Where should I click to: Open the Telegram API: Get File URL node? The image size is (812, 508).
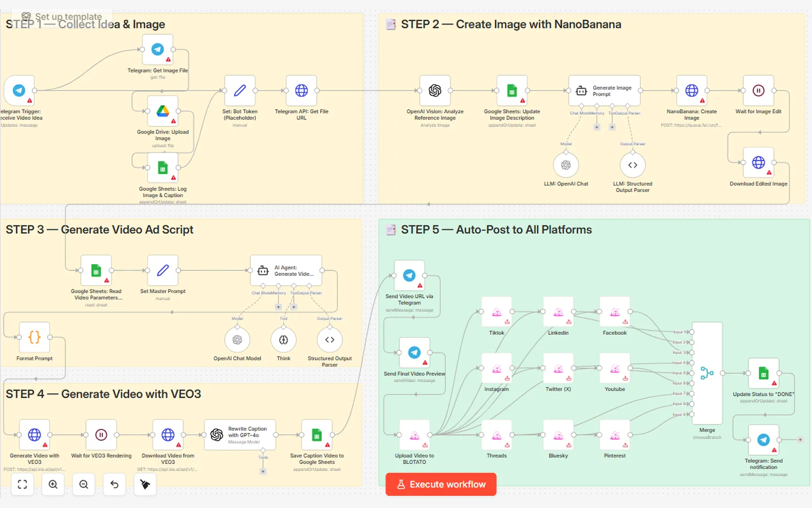pyautogui.click(x=301, y=90)
